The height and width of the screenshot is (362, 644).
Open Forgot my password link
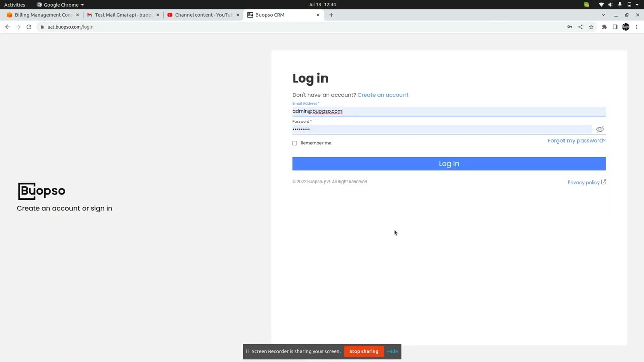tap(577, 141)
